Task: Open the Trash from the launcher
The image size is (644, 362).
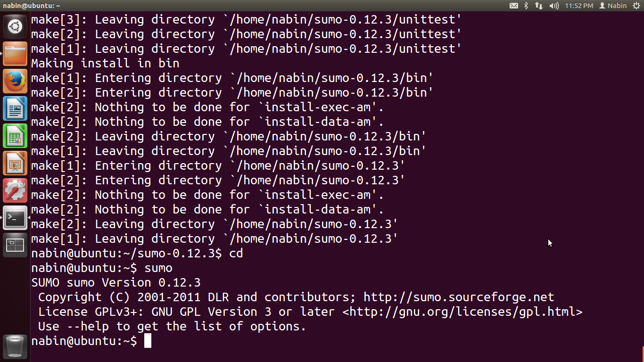Action: pos(15,346)
